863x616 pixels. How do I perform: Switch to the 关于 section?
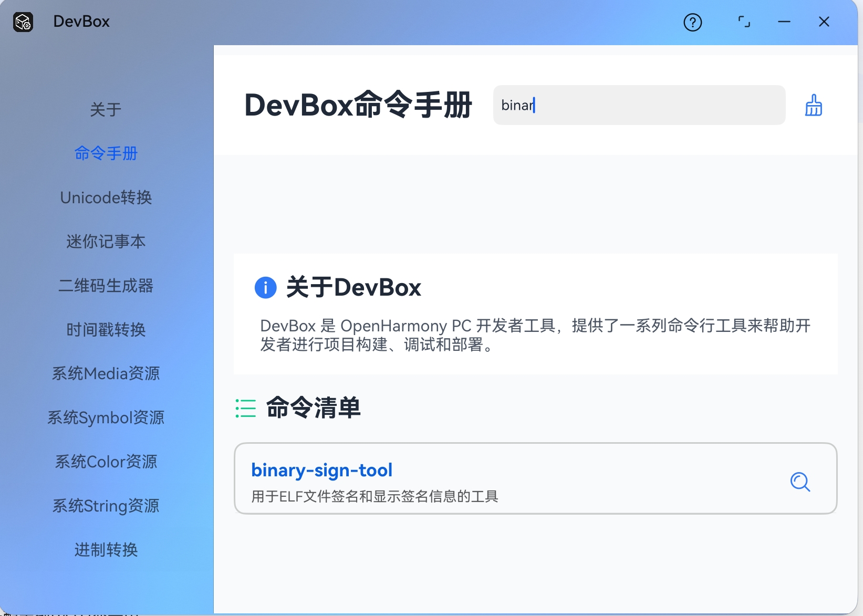click(106, 109)
